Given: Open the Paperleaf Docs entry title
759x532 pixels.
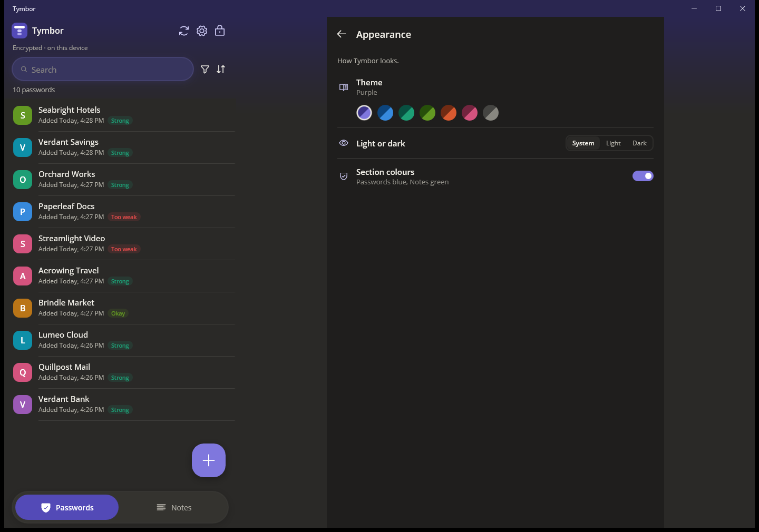Looking at the screenshot, I should (66, 206).
